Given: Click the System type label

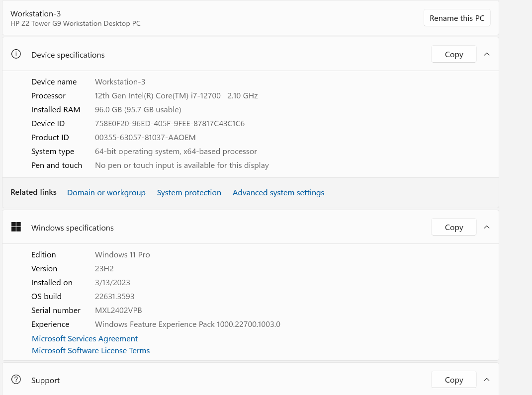Looking at the screenshot, I should coord(53,151).
